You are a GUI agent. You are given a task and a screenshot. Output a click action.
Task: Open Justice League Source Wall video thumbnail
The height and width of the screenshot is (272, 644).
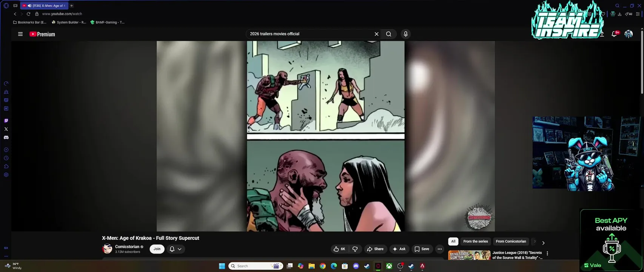(469, 255)
